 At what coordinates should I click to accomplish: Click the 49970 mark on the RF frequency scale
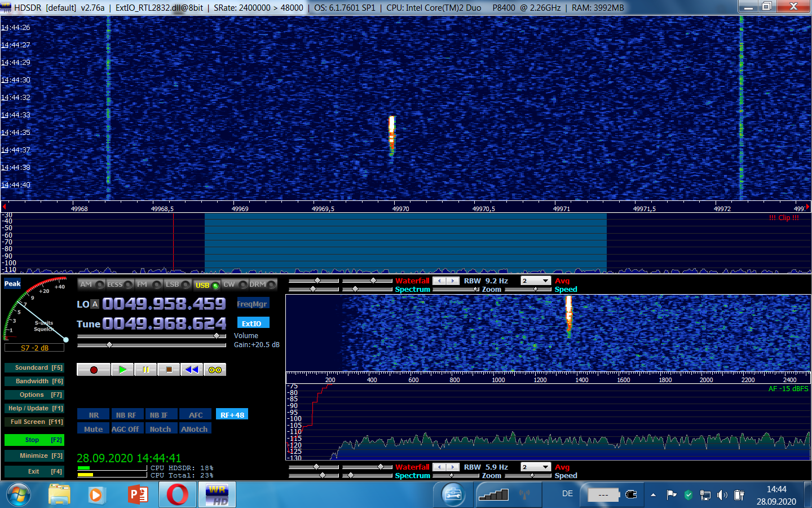click(x=401, y=209)
